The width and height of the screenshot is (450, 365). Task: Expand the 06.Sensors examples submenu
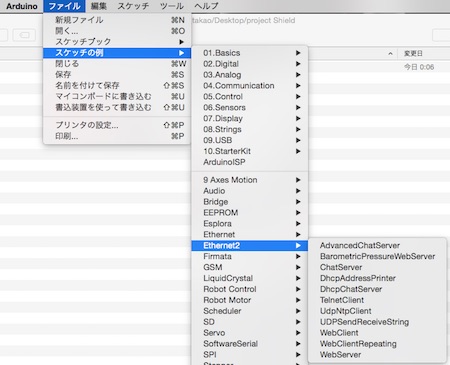coord(250,107)
